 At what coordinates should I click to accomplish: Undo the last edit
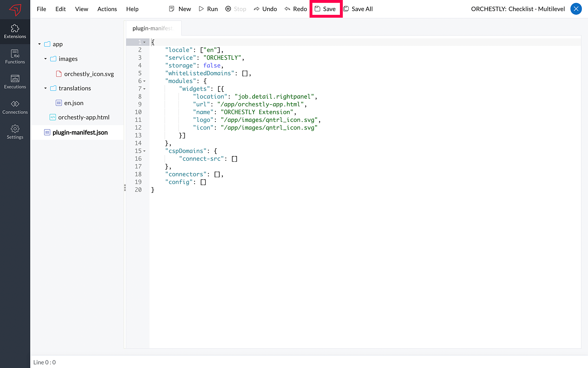coord(265,9)
